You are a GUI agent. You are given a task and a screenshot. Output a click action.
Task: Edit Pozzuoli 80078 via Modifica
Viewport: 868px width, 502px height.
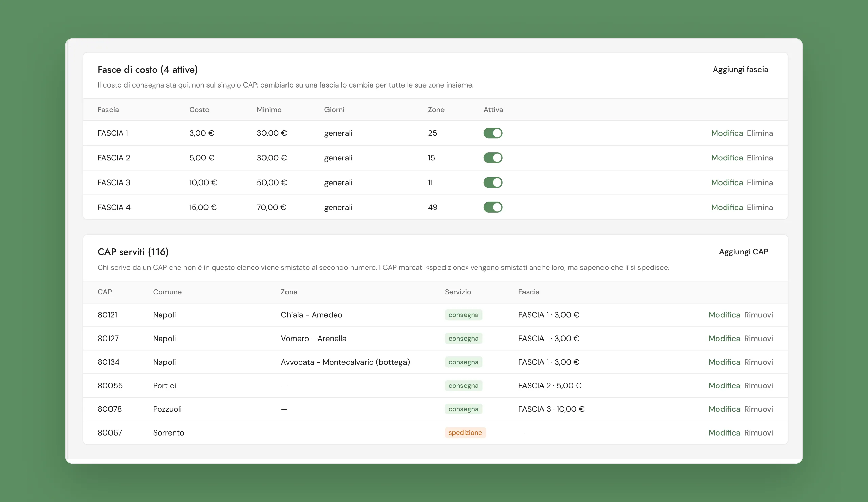(x=724, y=409)
